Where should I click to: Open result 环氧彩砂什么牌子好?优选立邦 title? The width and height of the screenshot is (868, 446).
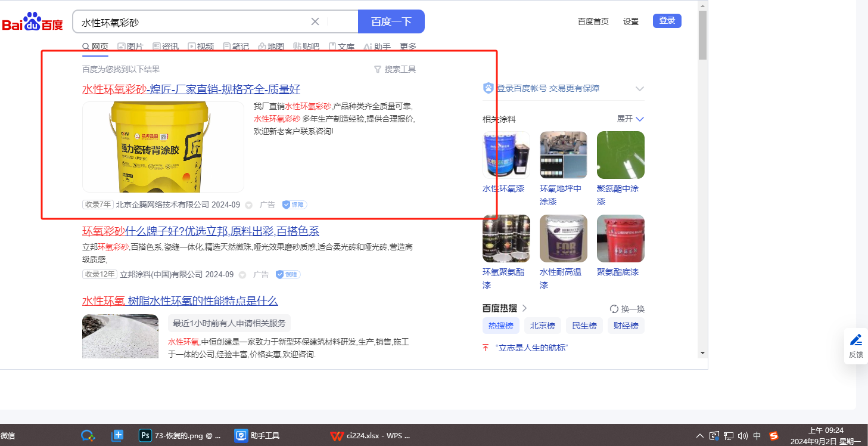pos(201,231)
